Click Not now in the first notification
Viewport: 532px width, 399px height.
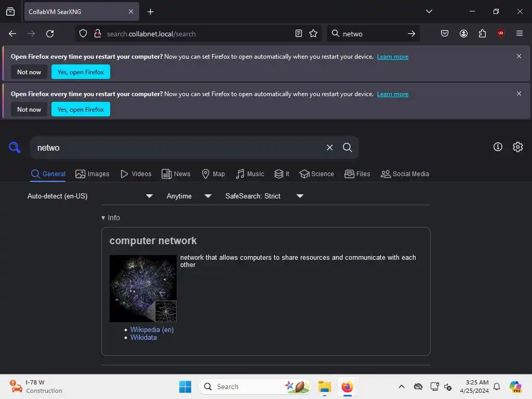click(x=29, y=72)
